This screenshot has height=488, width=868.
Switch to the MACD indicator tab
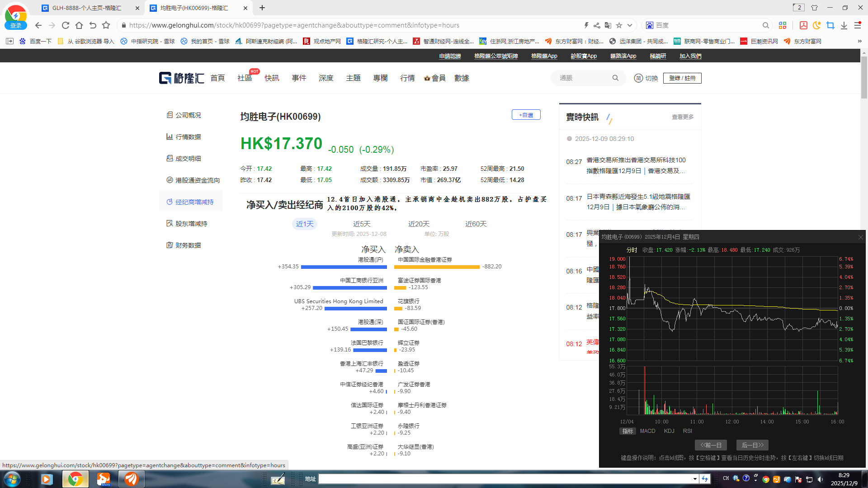click(x=647, y=431)
